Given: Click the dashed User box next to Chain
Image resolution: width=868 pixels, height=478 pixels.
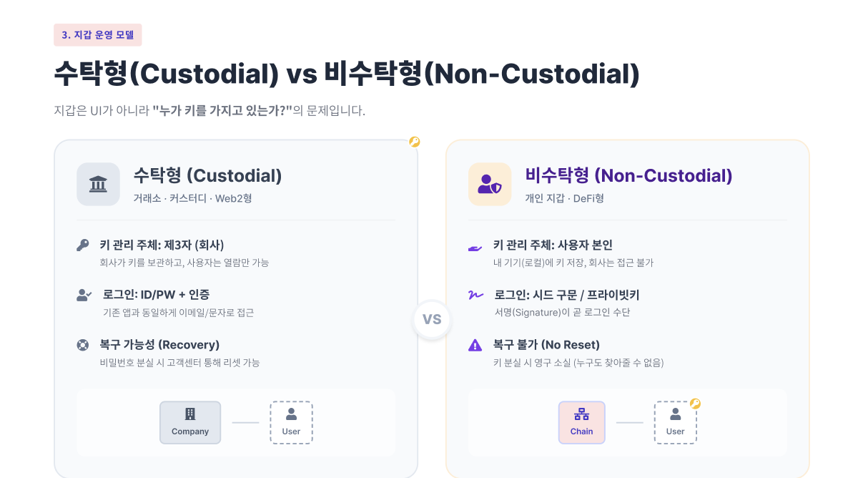Looking at the screenshot, I should pyautogui.click(x=675, y=422).
